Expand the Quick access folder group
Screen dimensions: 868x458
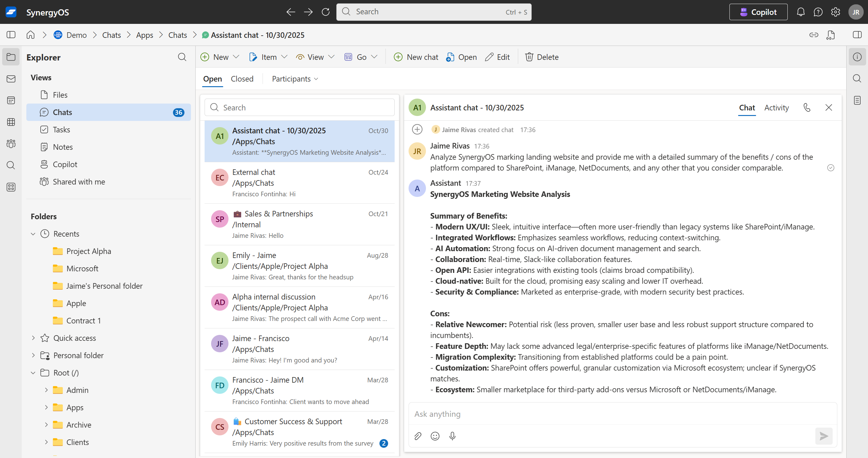click(33, 338)
